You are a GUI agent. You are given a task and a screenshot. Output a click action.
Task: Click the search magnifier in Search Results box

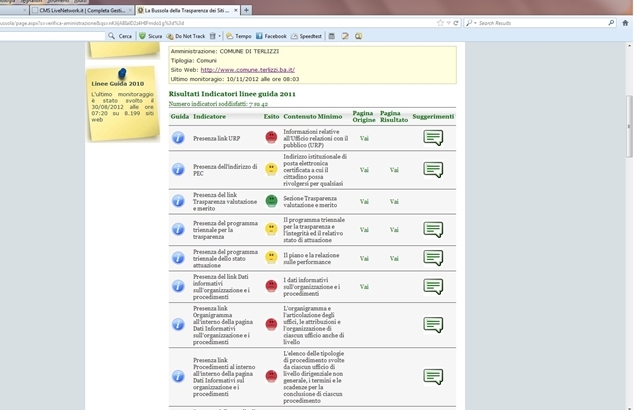click(611, 23)
